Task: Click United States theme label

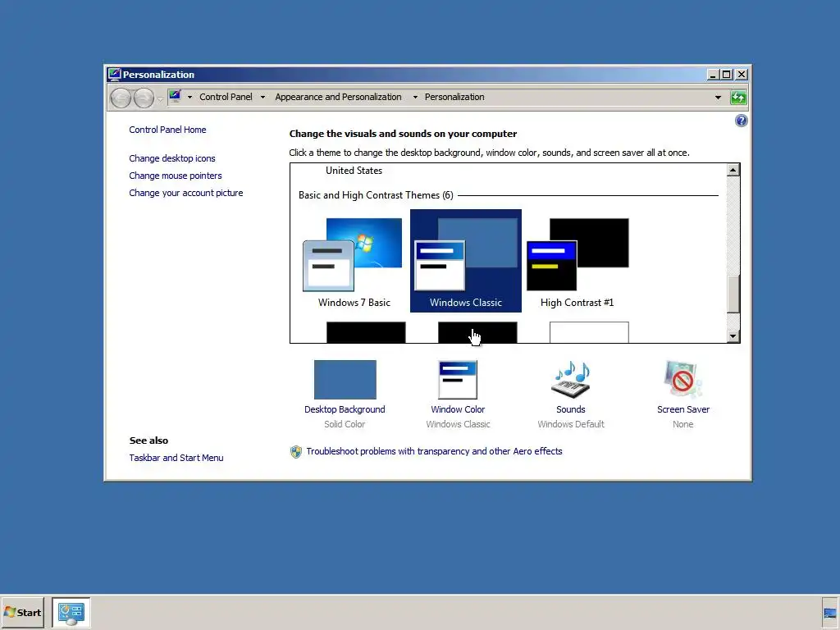Action: pos(354,171)
